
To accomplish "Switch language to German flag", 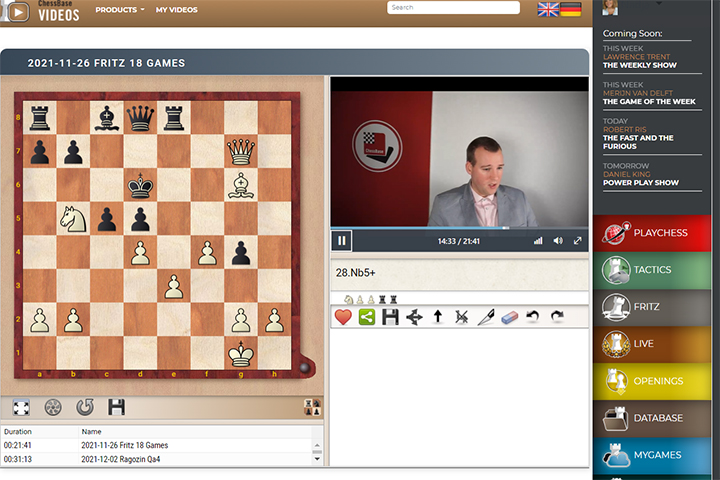I will (x=571, y=9).
